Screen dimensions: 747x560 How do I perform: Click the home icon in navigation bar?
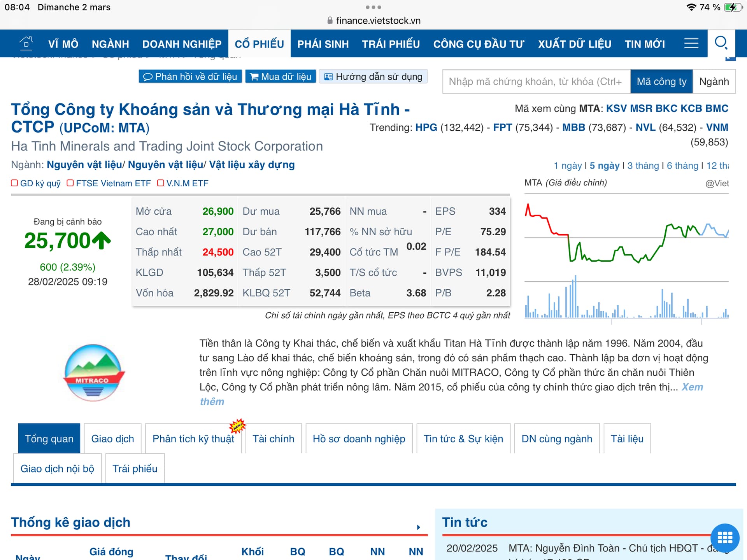(x=26, y=43)
